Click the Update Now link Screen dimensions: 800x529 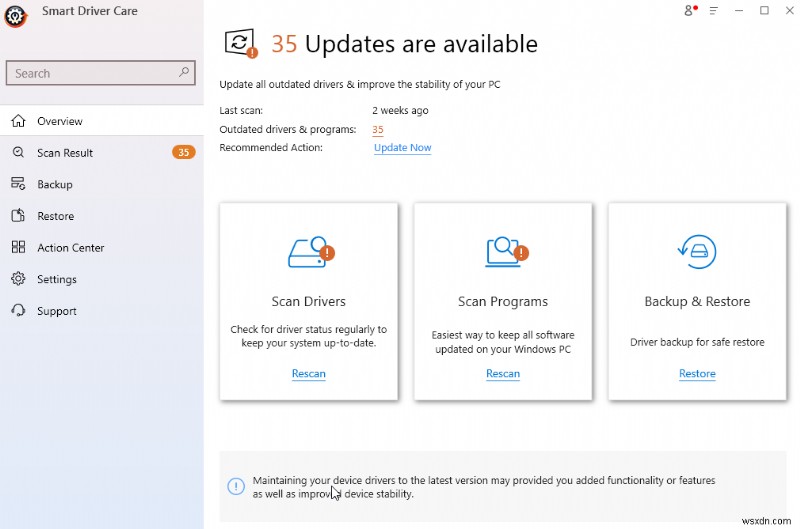tap(402, 148)
